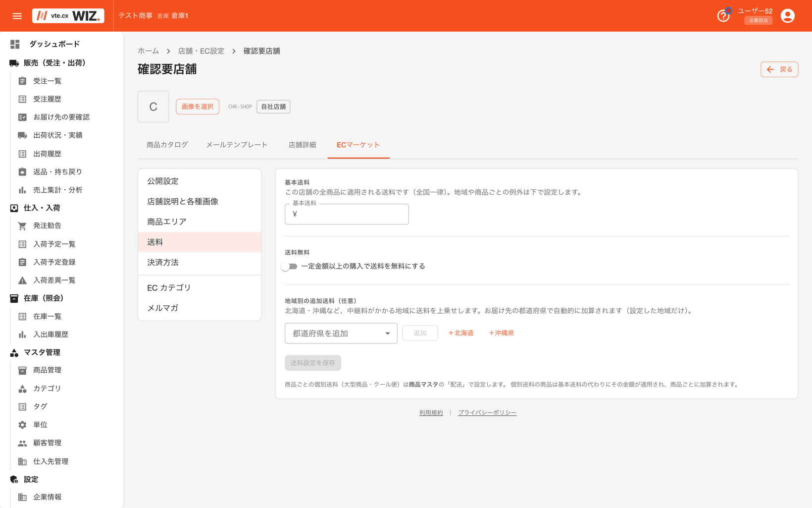
Task: Click the archive box icon beside 在庫（照会）
Action: point(14,298)
